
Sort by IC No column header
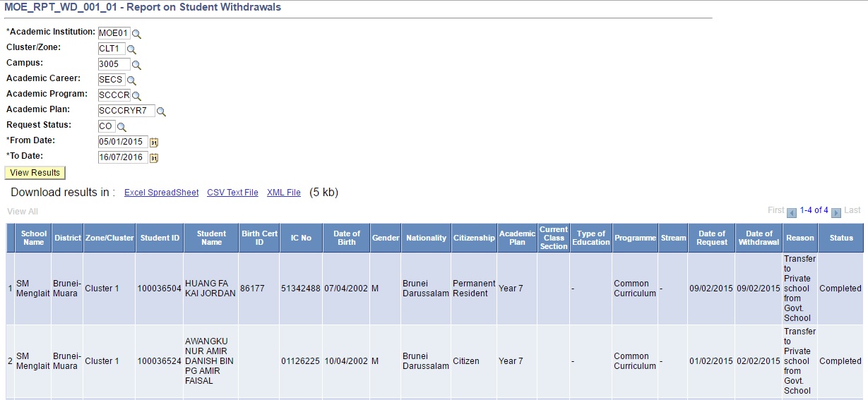[x=301, y=238]
